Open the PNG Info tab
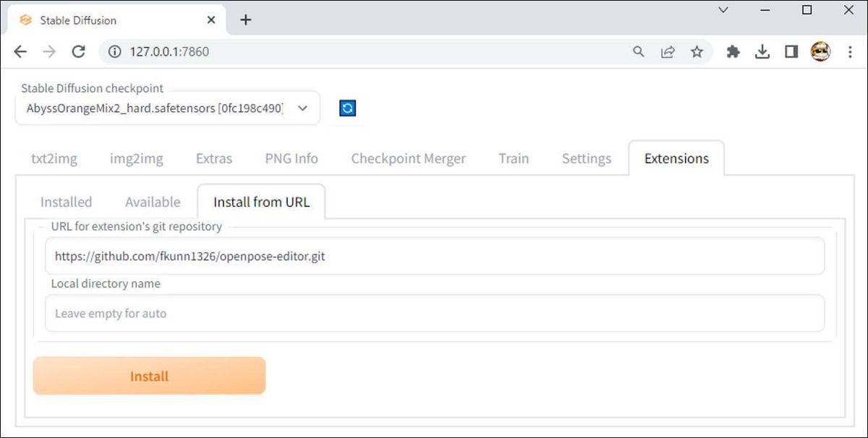The image size is (868, 438). [292, 158]
